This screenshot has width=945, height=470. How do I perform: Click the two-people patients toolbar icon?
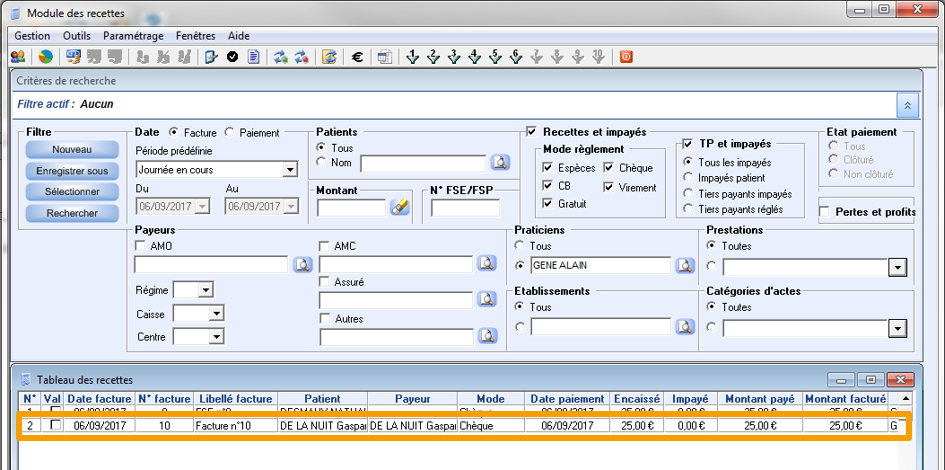click(18, 57)
